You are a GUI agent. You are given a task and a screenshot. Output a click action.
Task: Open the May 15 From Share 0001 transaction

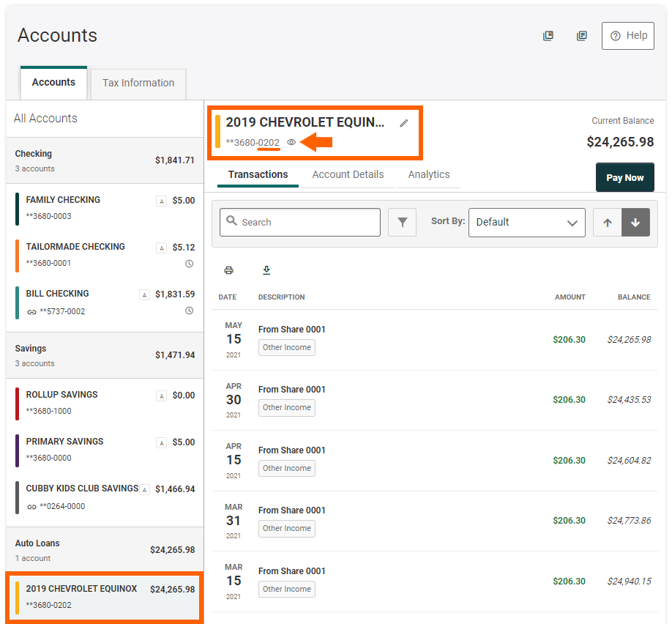(435, 340)
